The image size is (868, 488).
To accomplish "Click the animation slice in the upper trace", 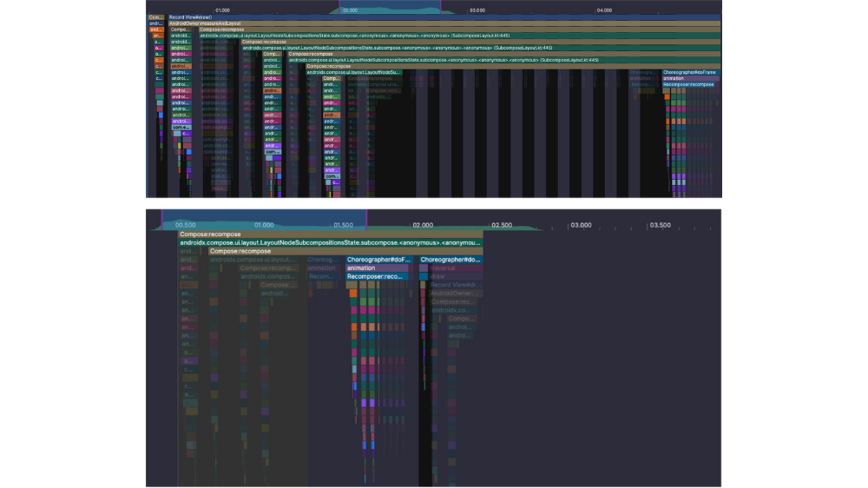I will point(691,78).
